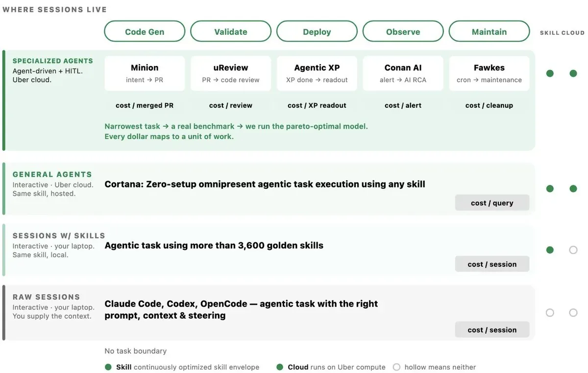Click the SESSIONS W/ SKILLS heading
This screenshot has width=588, height=373.
pyautogui.click(x=59, y=235)
